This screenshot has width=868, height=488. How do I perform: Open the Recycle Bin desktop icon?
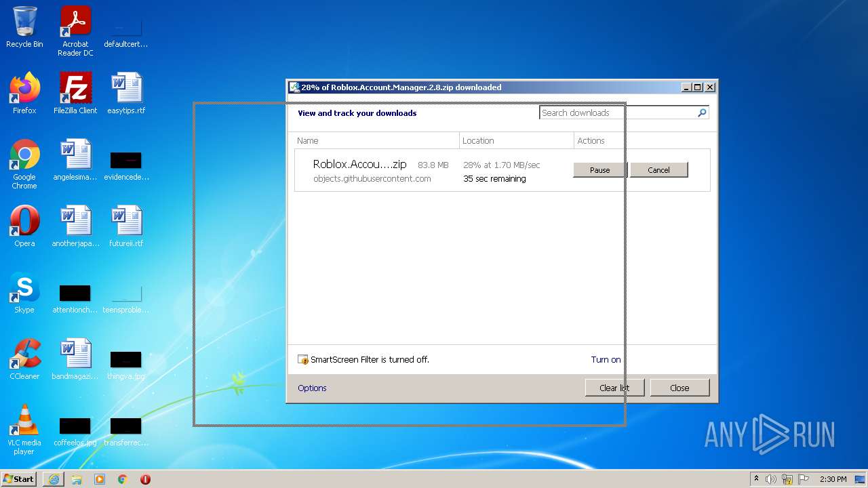click(24, 27)
